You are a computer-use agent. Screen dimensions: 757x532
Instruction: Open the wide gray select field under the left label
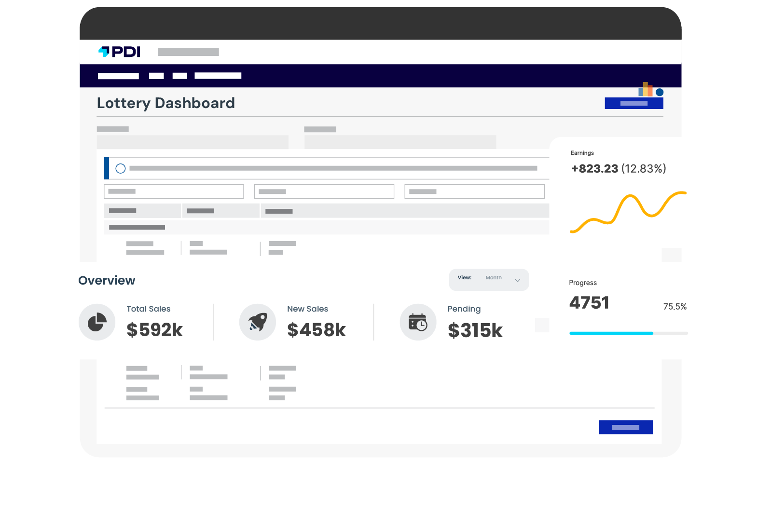click(x=193, y=142)
